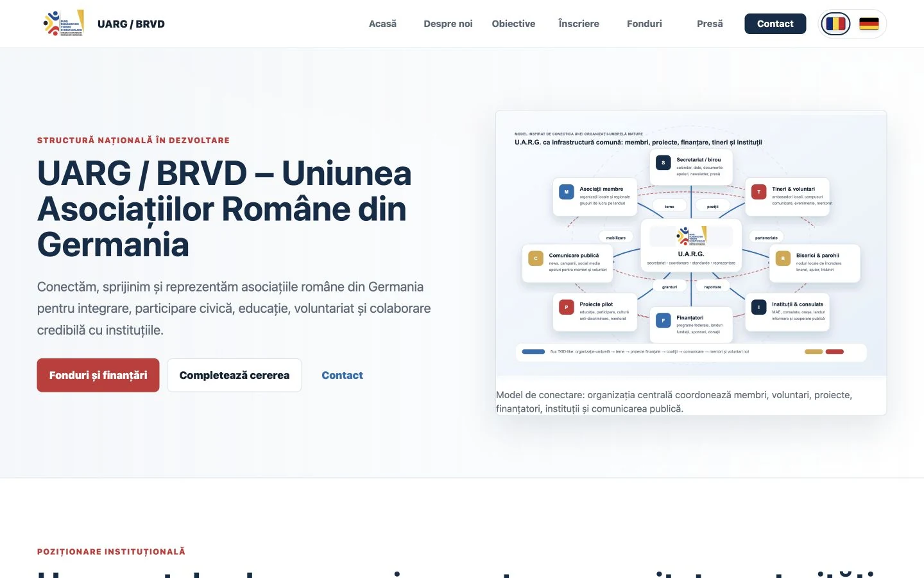Click the yellow B icon beside Biserici & parohii
The height and width of the screenshot is (578, 924).
click(x=783, y=258)
